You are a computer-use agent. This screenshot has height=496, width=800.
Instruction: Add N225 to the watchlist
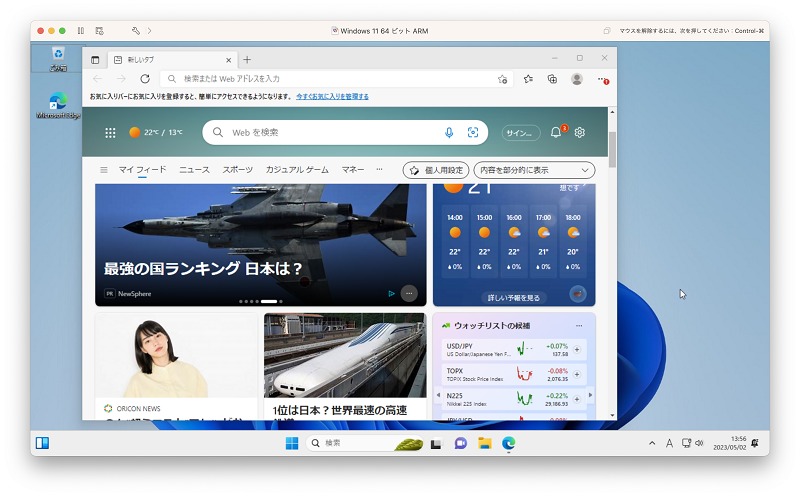[577, 399]
